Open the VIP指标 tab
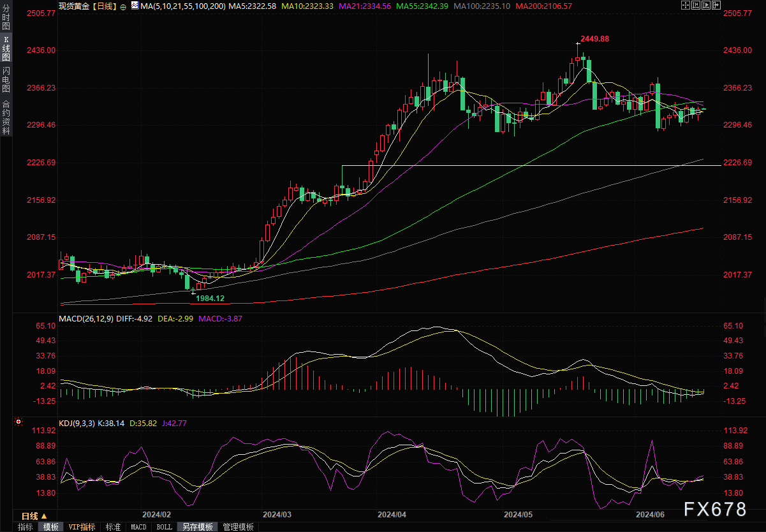Image resolution: width=766 pixels, height=532 pixels. [x=82, y=527]
